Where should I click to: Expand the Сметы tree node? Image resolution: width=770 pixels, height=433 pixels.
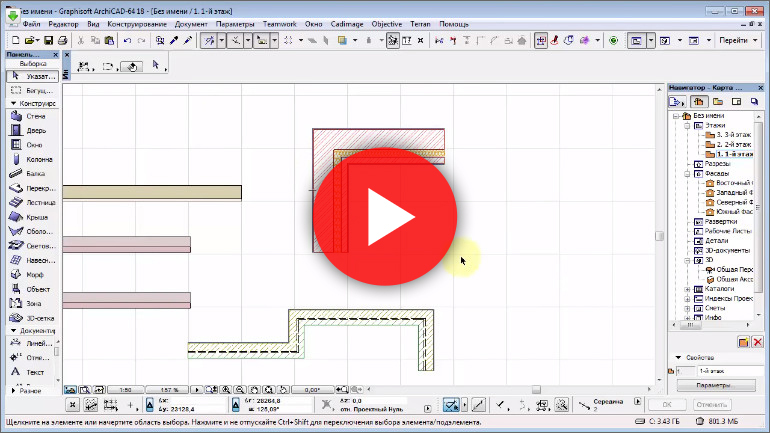[x=688, y=308]
